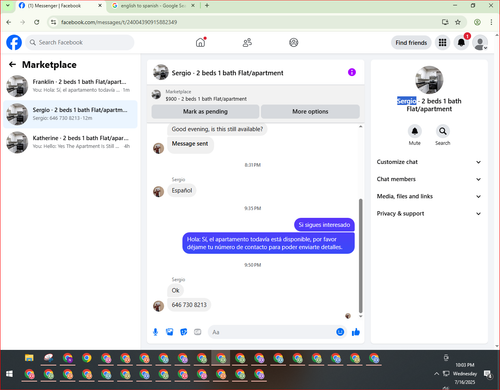Click Mark as pending button
Viewport: 500px width, 390px height.
point(205,112)
